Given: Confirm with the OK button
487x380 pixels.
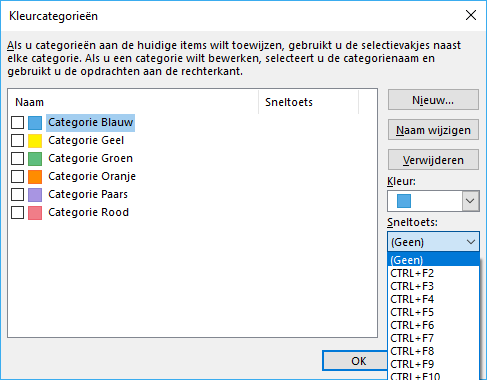Looking at the screenshot, I should [356, 361].
